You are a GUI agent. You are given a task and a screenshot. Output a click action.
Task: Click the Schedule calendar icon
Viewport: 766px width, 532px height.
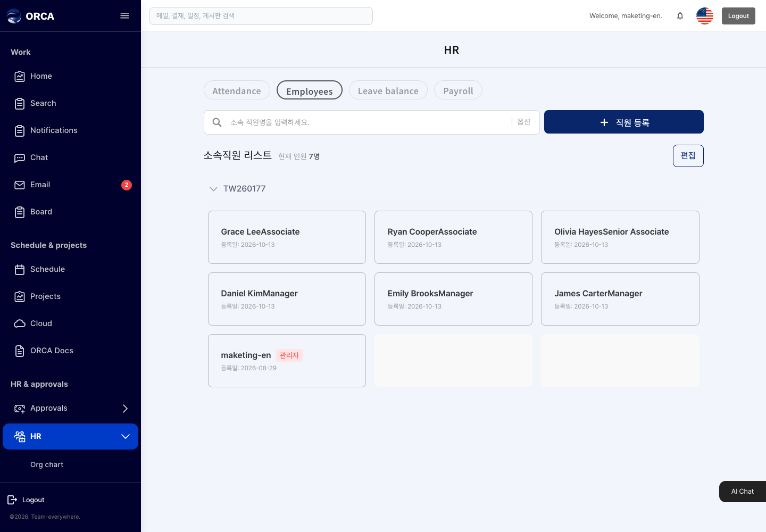pyautogui.click(x=20, y=269)
